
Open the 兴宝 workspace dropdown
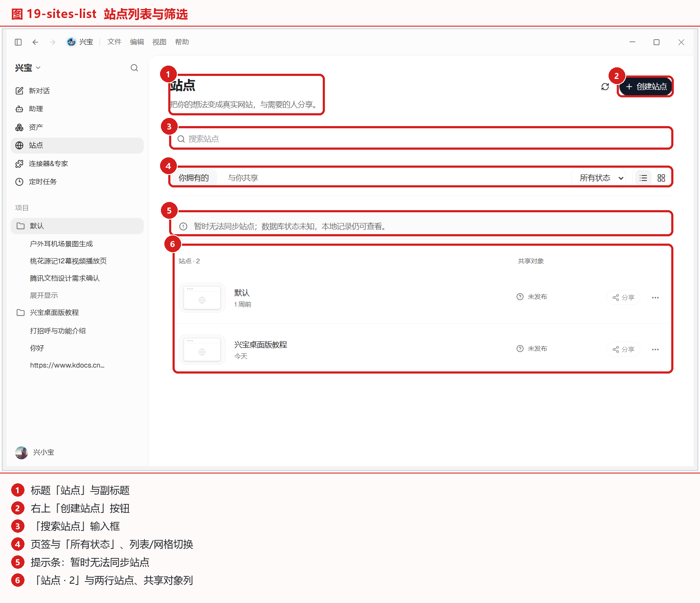click(28, 68)
